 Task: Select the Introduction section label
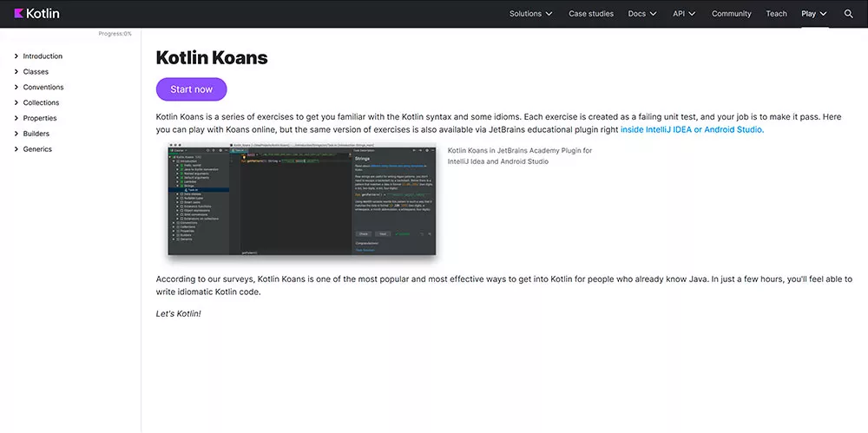(x=43, y=56)
